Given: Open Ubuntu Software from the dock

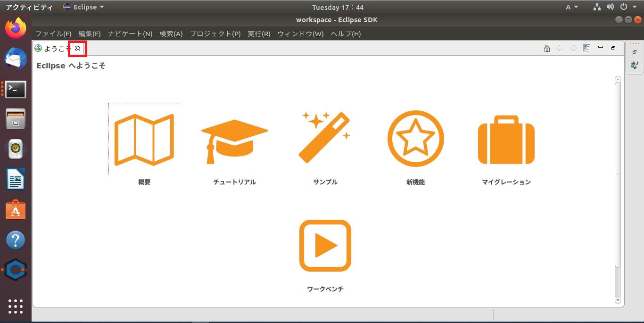Looking at the screenshot, I should click(x=16, y=210).
